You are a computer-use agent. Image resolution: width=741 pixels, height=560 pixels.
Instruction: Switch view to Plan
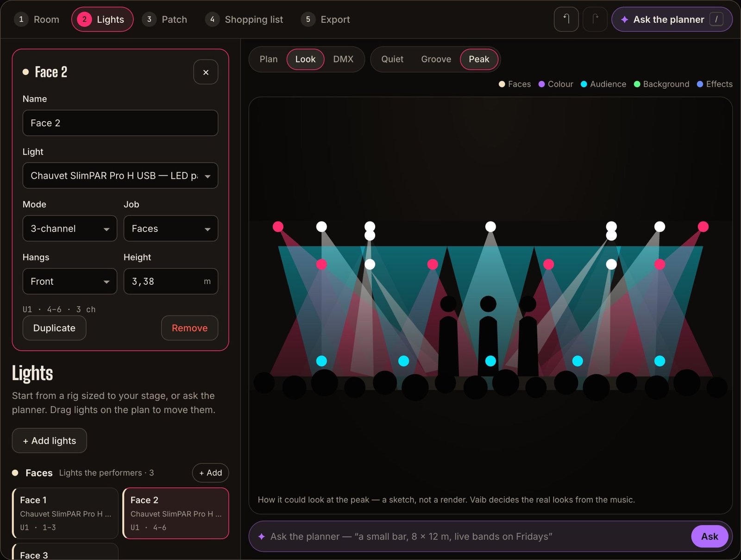pyautogui.click(x=269, y=59)
